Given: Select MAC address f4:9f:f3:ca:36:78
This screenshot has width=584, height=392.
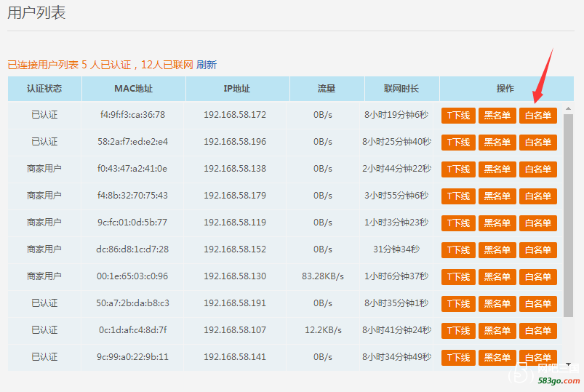Looking at the screenshot, I should (132, 115).
